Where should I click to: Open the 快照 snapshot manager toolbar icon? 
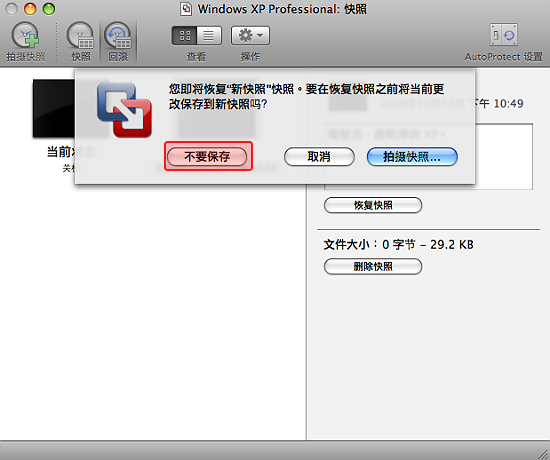pyautogui.click(x=80, y=35)
